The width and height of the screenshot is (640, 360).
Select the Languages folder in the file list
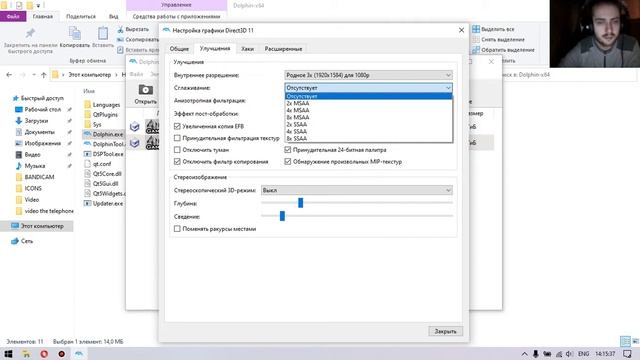coord(102,104)
